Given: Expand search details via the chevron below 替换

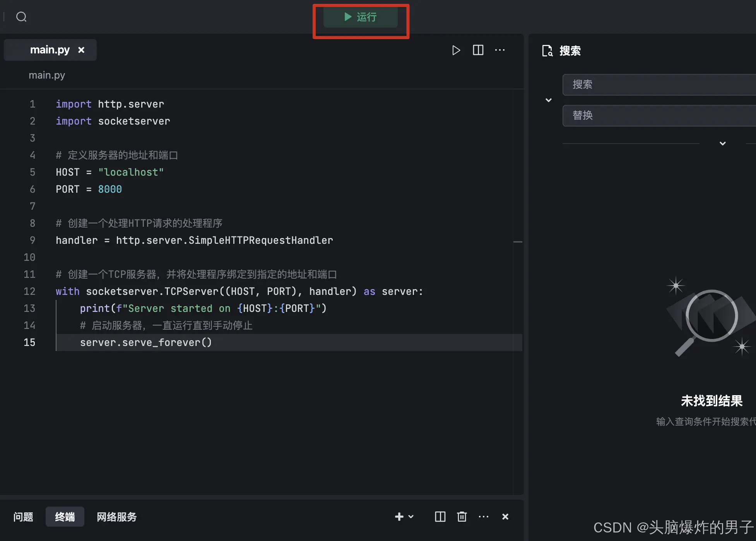Looking at the screenshot, I should [723, 143].
